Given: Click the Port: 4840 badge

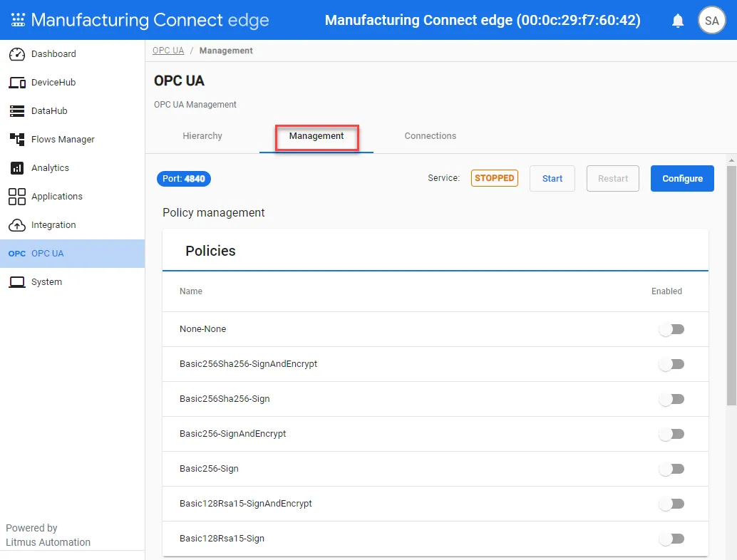Looking at the screenshot, I should 184,179.
